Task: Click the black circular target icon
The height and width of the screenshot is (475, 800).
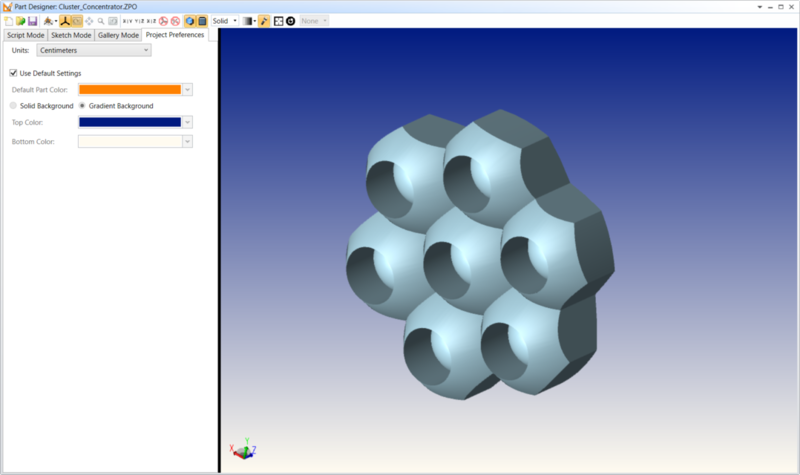Action: click(290, 21)
